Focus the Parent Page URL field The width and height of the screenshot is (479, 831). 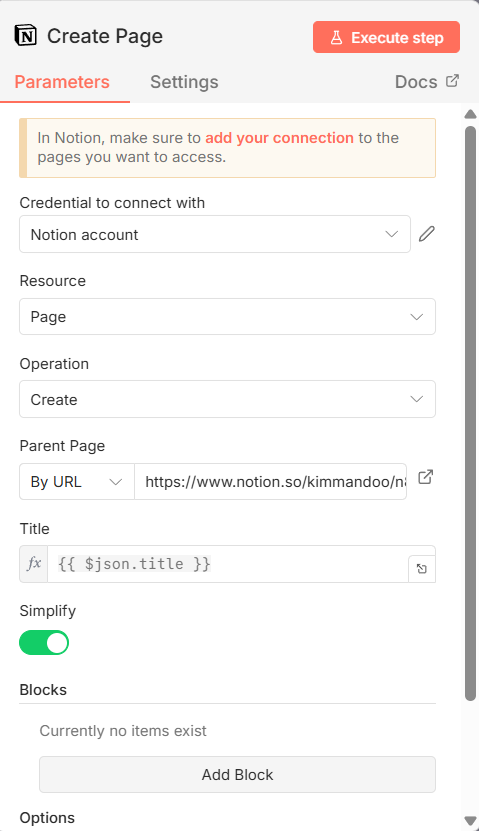point(271,482)
